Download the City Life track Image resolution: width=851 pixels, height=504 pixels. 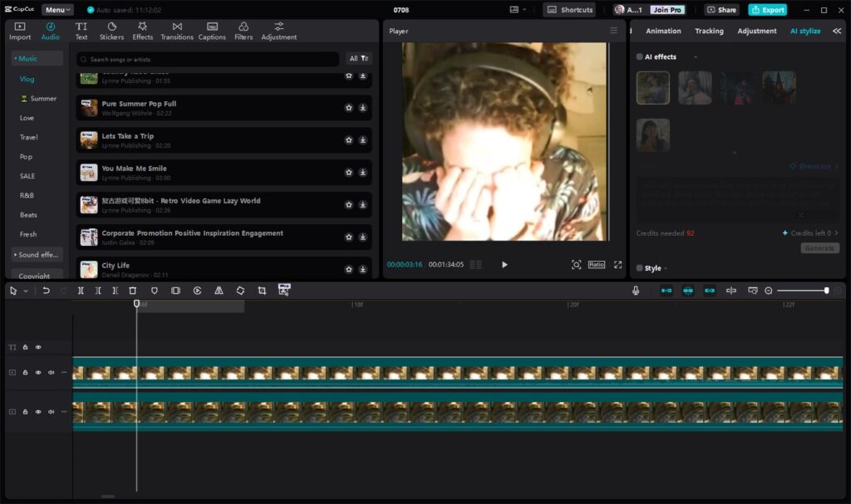click(362, 269)
